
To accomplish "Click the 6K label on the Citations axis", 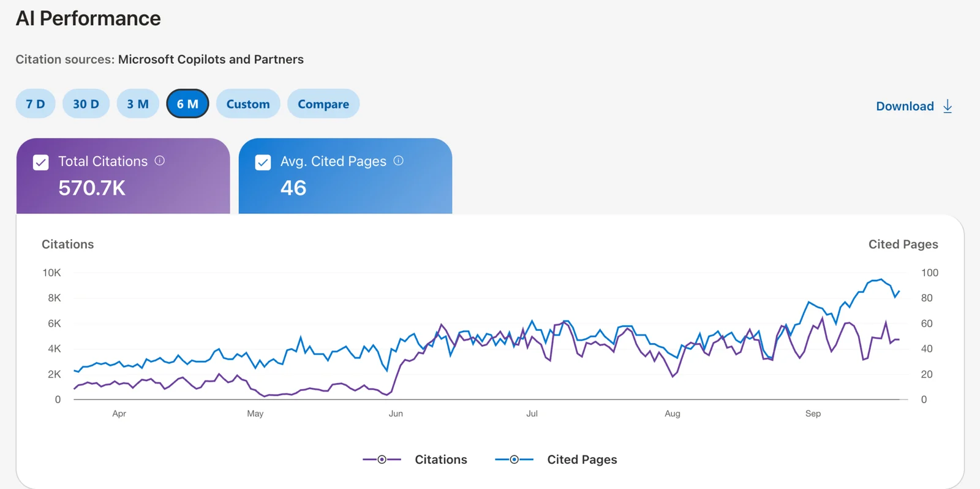I will [x=55, y=324].
